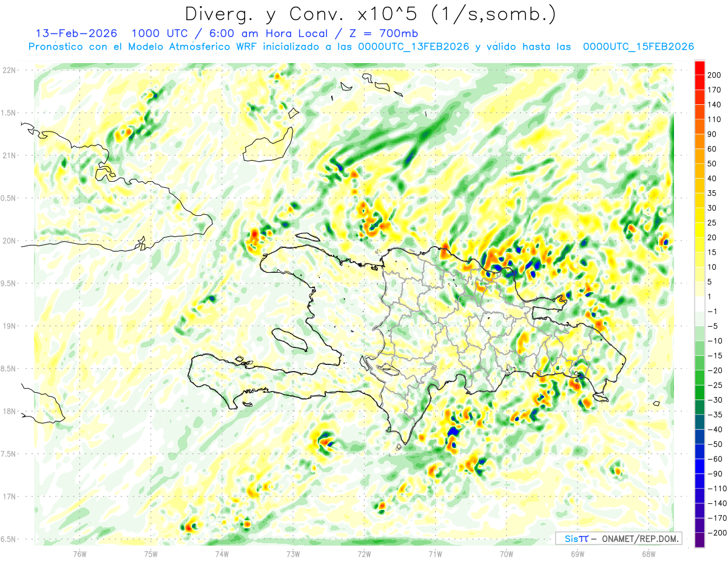The image size is (728, 562).
Task: Click the "18N" latitude label
Action: point(9,412)
